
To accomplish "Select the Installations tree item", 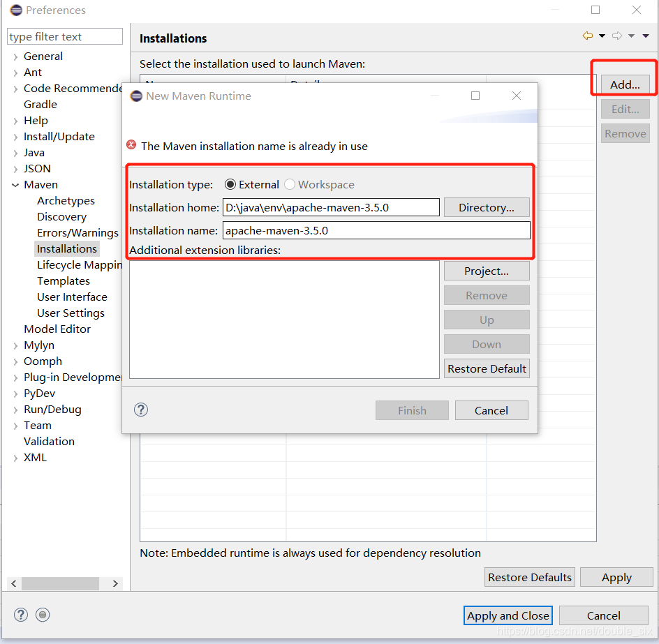I will (x=67, y=248).
